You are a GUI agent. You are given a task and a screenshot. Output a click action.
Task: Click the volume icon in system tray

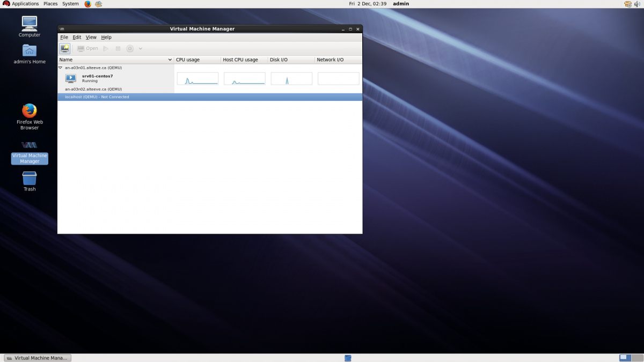[639, 4]
